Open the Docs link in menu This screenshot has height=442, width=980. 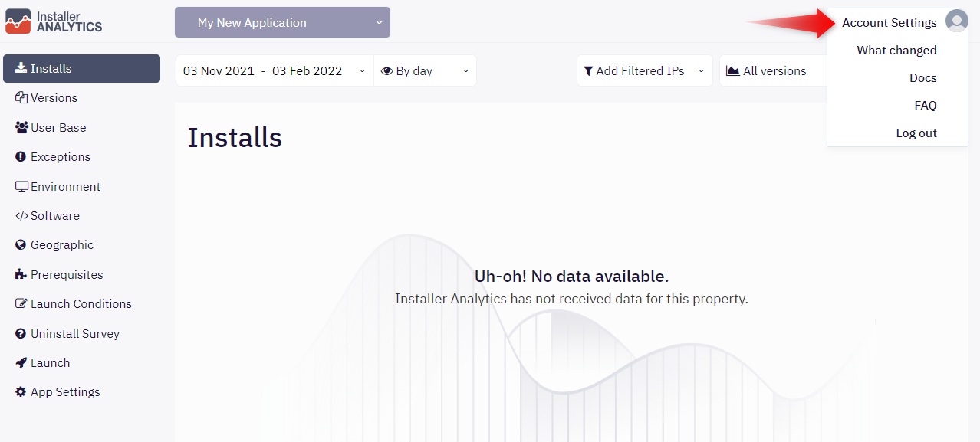pyautogui.click(x=923, y=78)
